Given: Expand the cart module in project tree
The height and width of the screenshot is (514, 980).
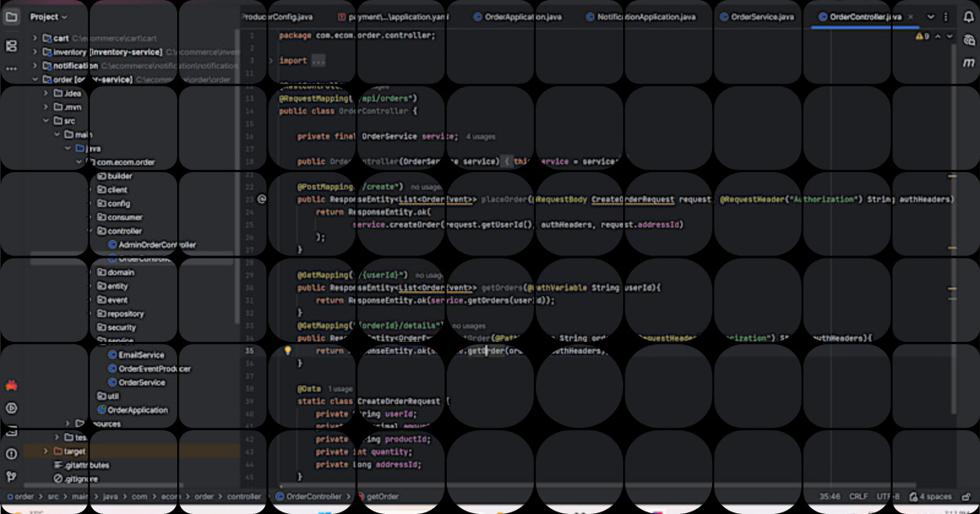Looking at the screenshot, I should (x=35, y=38).
